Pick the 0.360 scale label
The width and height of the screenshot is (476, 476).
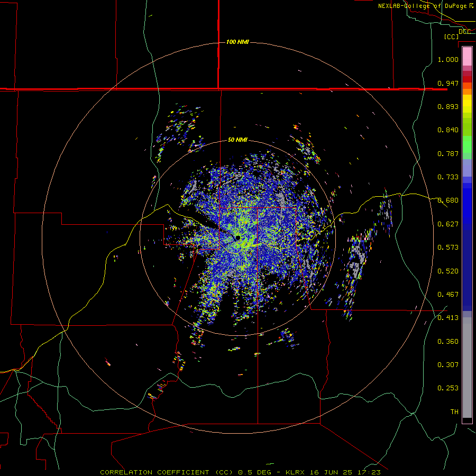tap(448, 342)
